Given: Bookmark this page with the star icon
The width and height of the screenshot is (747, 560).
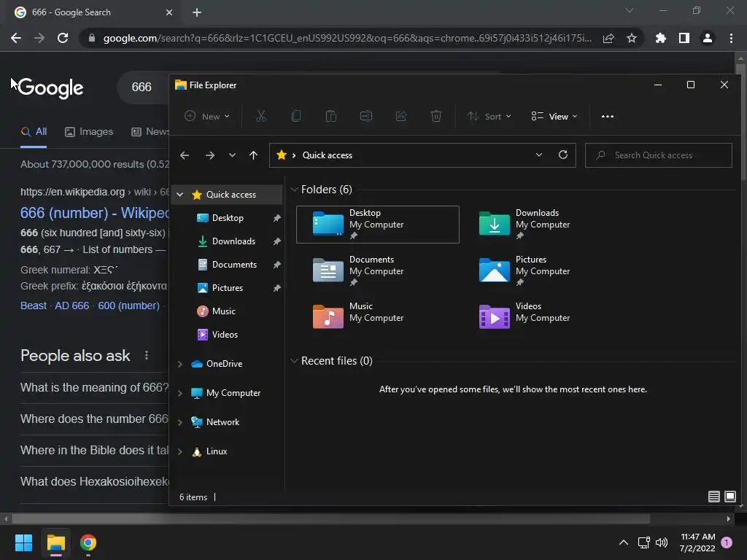Looking at the screenshot, I should coord(631,38).
